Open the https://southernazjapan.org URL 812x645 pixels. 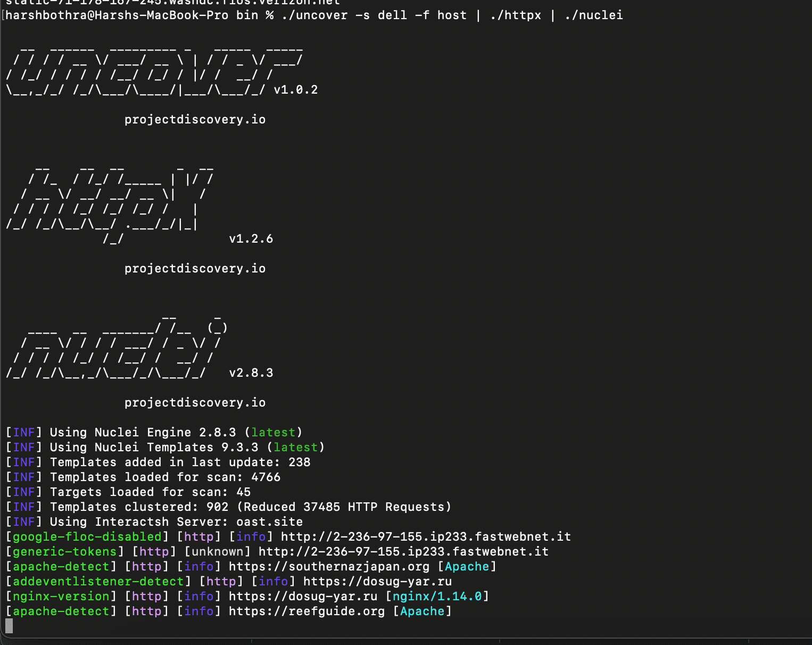[329, 566]
